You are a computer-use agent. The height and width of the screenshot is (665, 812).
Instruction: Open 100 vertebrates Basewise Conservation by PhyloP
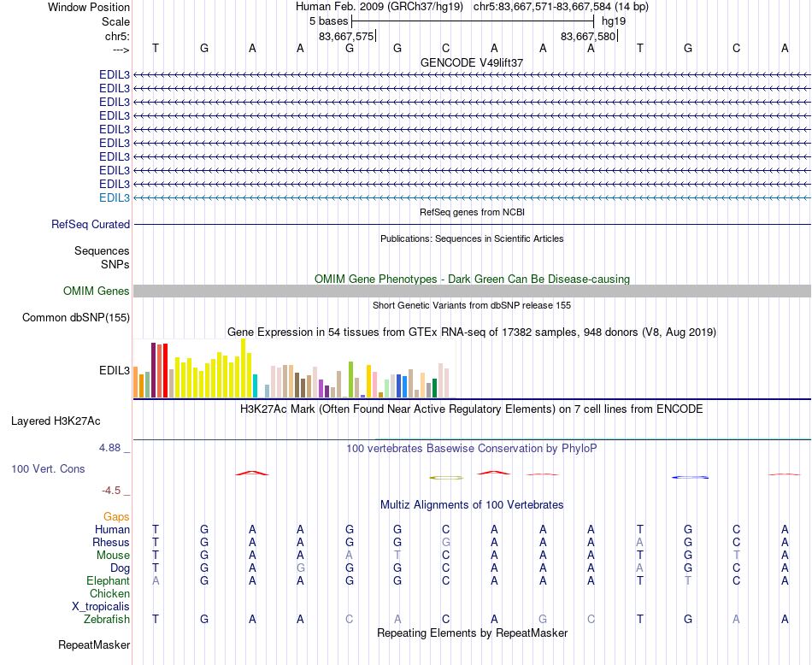472,449
